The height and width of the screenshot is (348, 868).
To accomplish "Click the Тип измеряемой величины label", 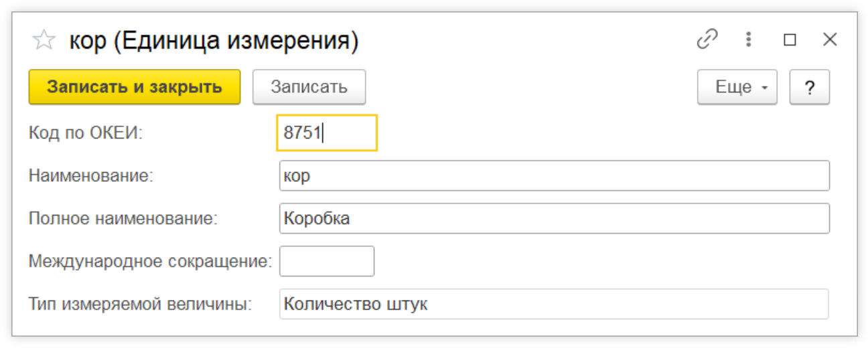I will click(x=140, y=304).
